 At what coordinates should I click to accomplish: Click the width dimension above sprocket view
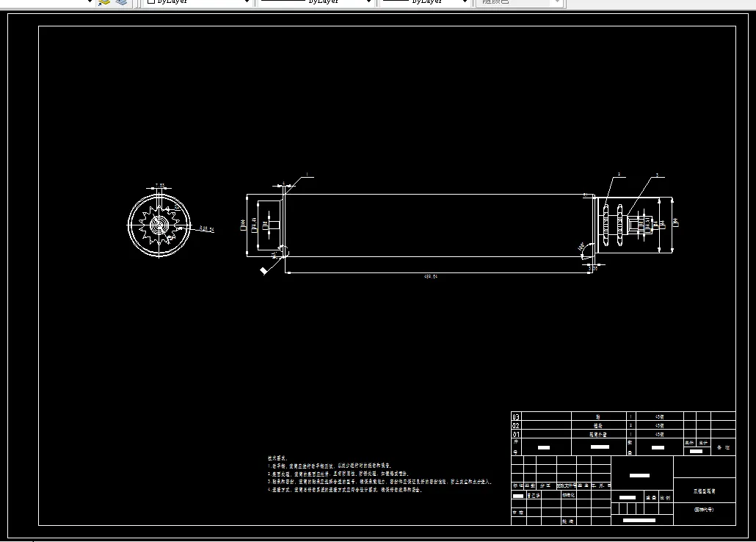(x=159, y=185)
